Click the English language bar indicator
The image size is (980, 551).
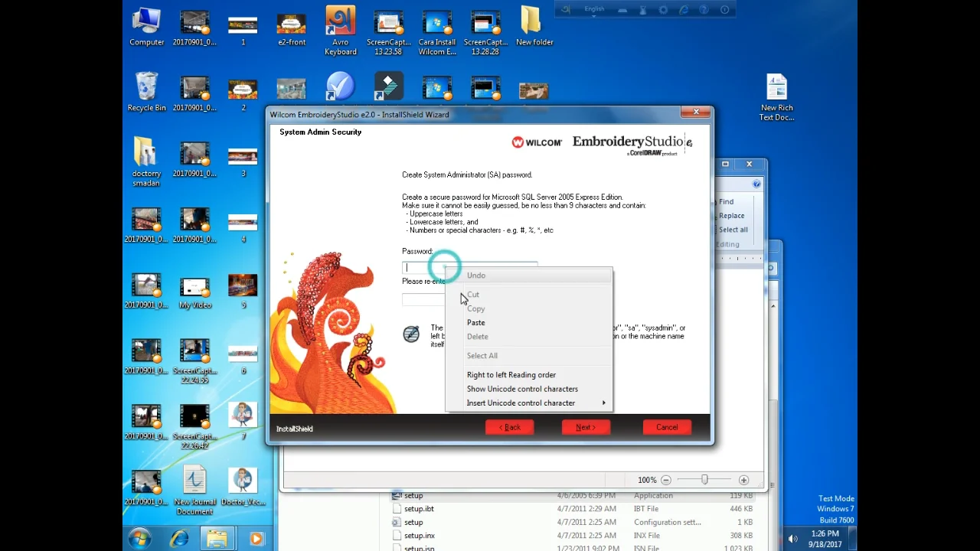click(x=594, y=9)
